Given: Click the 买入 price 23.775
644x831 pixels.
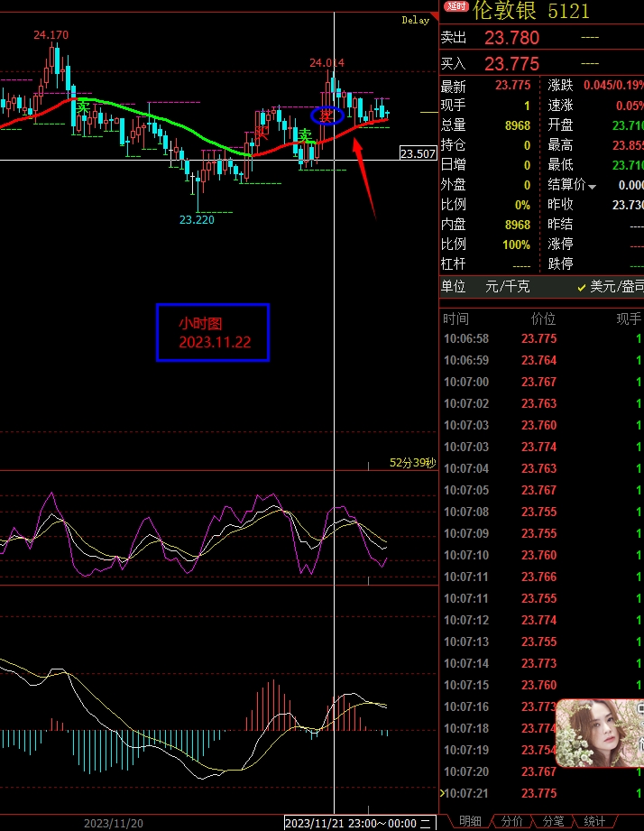Looking at the screenshot, I should click(x=511, y=63).
